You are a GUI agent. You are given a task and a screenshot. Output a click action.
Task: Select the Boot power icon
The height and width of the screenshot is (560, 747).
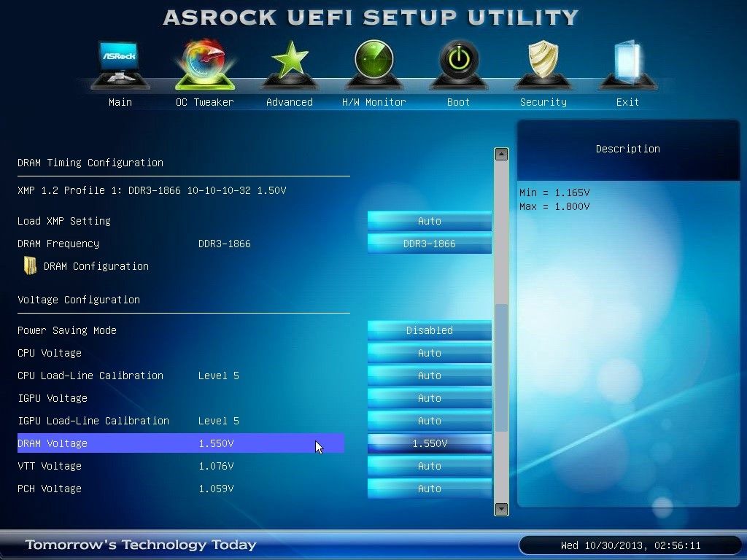click(x=458, y=65)
